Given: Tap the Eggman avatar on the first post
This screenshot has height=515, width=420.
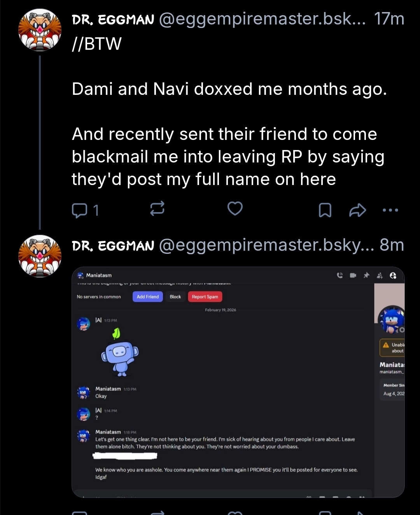Looking at the screenshot, I should coord(40,30).
